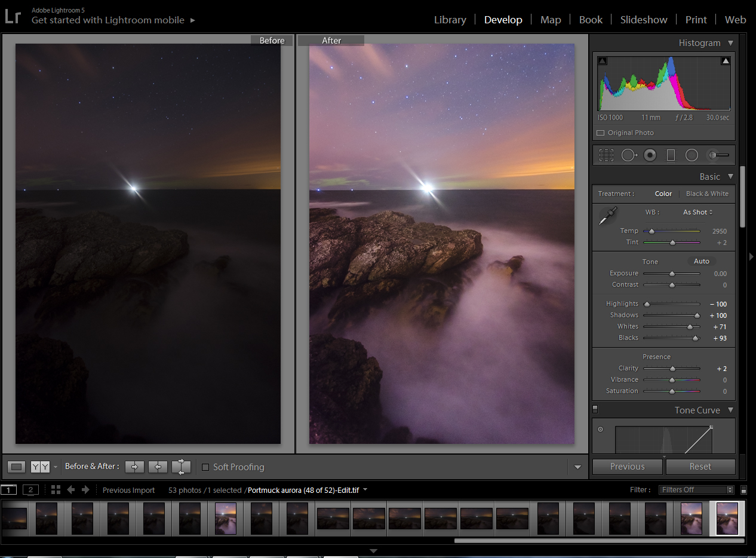This screenshot has width=756, height=558.
Task: Check the Original Photo box
Action: tap(601, 133)
